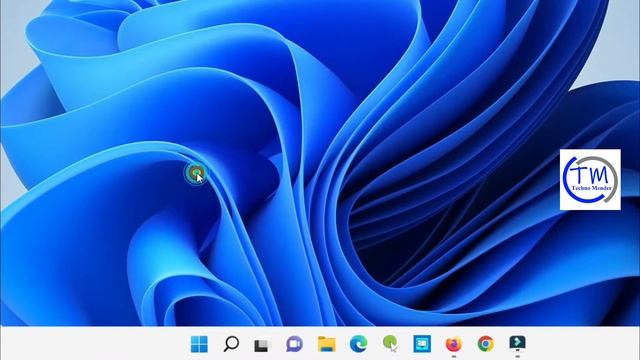640x360 pixels.
Task: Launch the Teams Chat icon
Action: (x=294, y=344)
